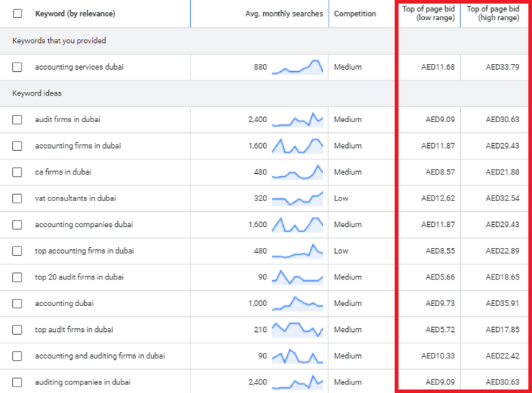Image resolution: width=532 pixels, height=393 pixels.
Task: Tick auditing companies in dubai checkbox
Action: tap(17, 382)
